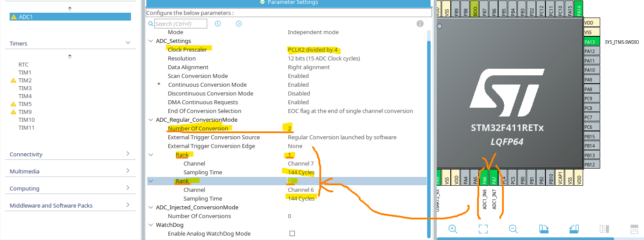The height and width of the screenshot is (240, 644).
Task: Collapse the Rank 2 entry
Action: [151, 181]
